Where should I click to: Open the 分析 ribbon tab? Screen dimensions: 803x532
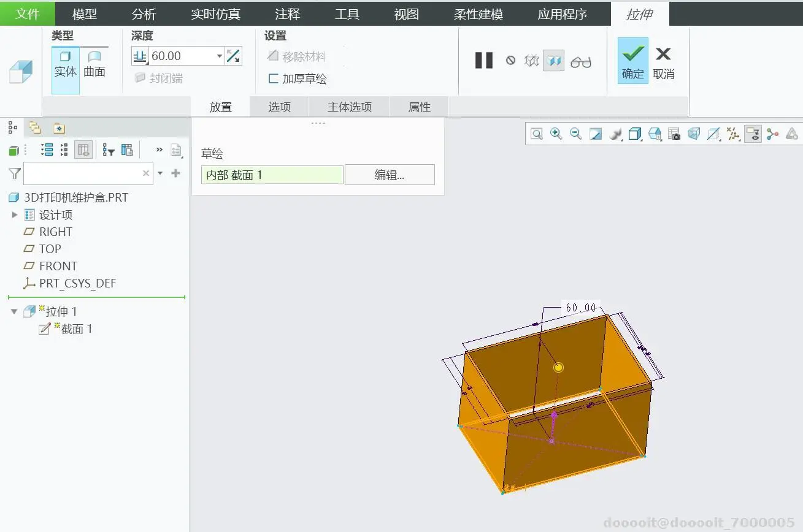tap(144, 13)
